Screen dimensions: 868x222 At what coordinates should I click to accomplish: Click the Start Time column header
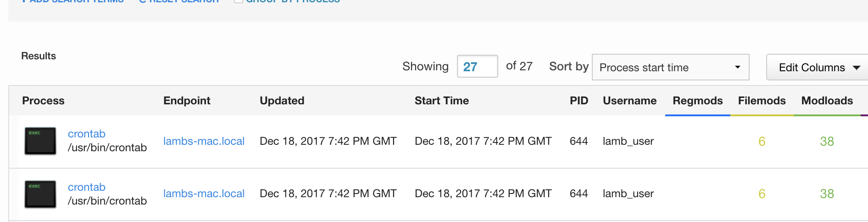point(441,101)
